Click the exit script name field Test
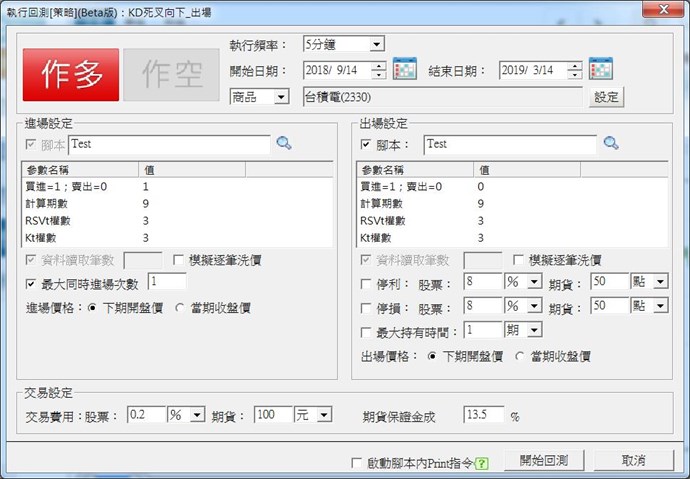 coord(510,145)
